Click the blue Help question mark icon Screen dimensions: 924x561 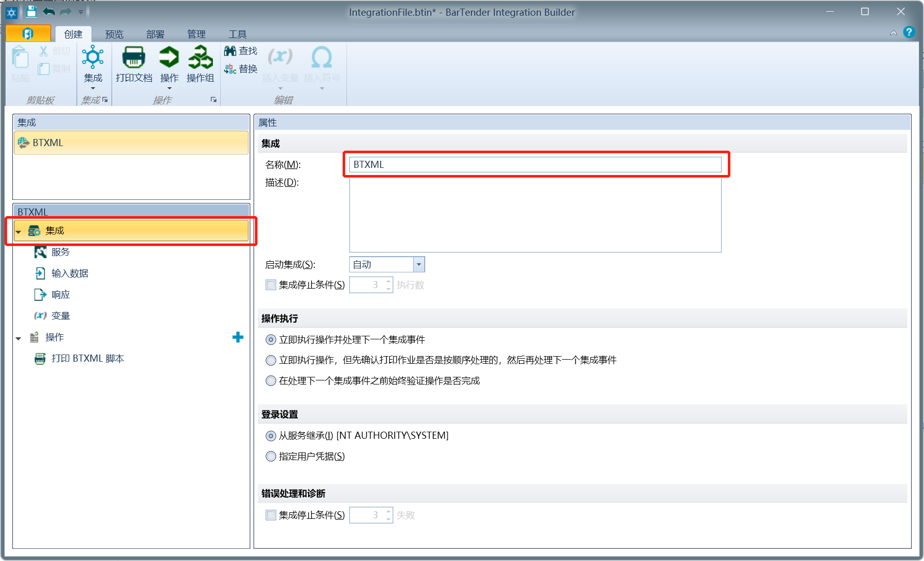point(909,32)
